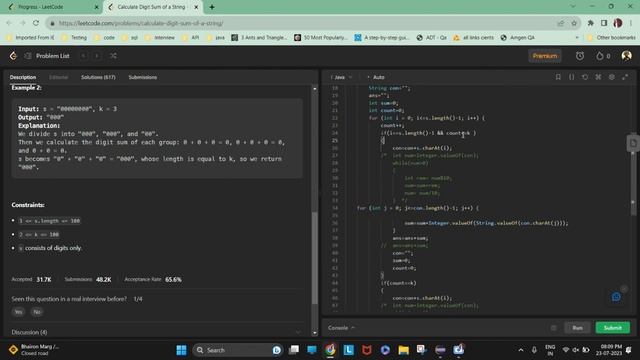Open a new browser tab
This screenshot has width=640, height=360.
[x=212, y=7]
